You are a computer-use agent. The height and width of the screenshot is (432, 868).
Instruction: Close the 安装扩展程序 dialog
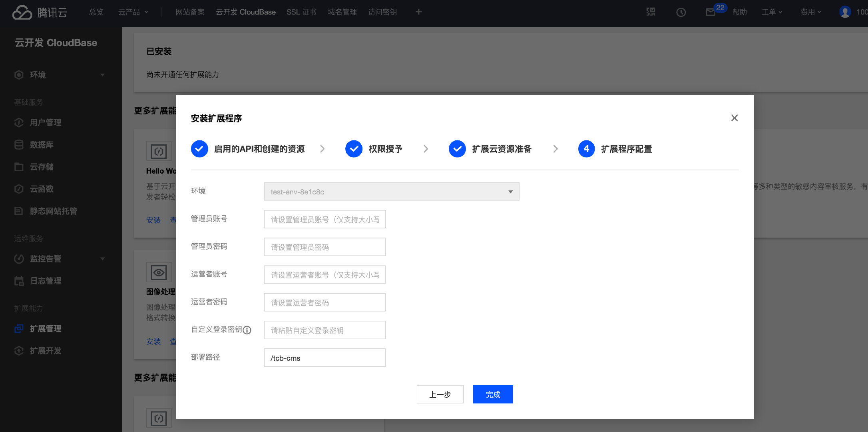click(x=734, y=118)
